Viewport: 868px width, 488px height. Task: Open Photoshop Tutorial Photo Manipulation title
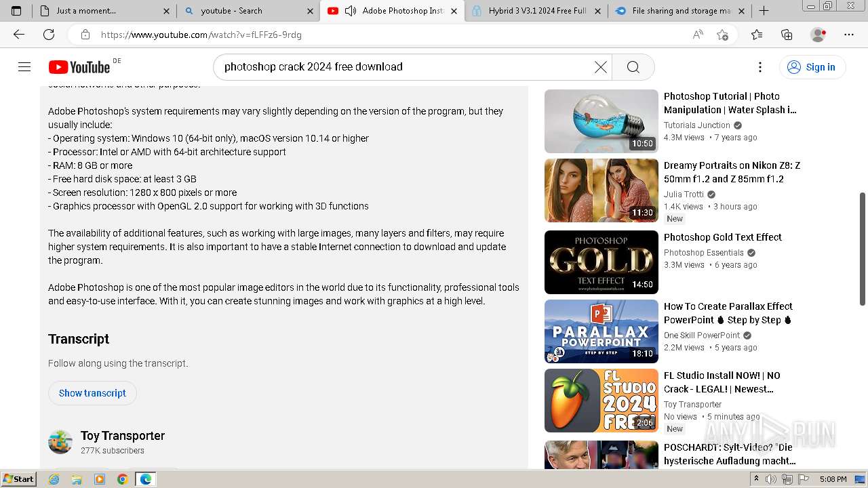pos(730,103)
